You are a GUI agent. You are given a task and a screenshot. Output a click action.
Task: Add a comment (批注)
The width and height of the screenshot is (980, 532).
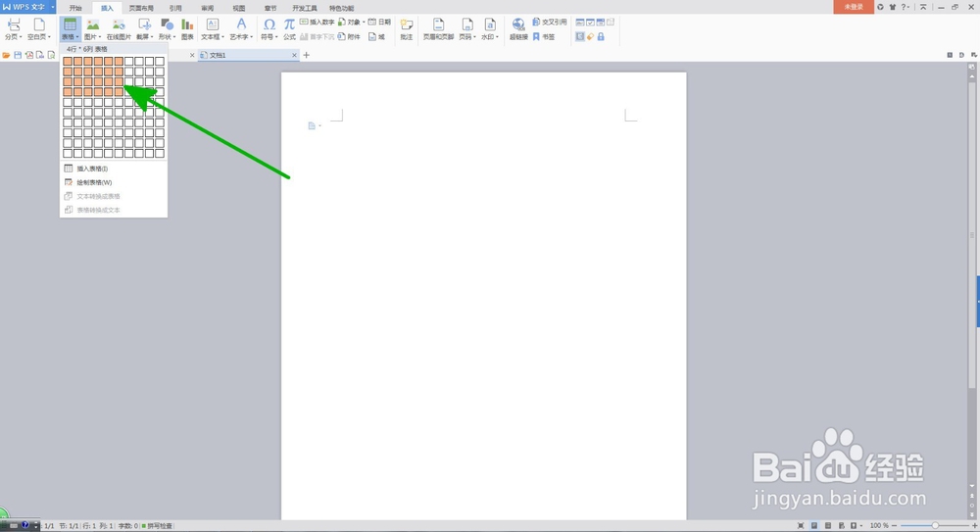(x=407, y=28)
